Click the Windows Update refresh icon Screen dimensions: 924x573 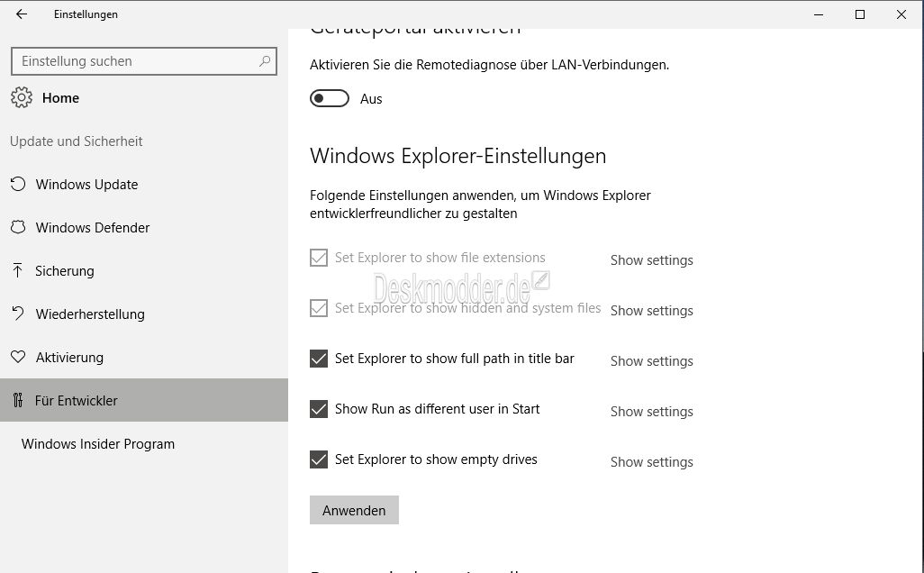coord(18,184)
